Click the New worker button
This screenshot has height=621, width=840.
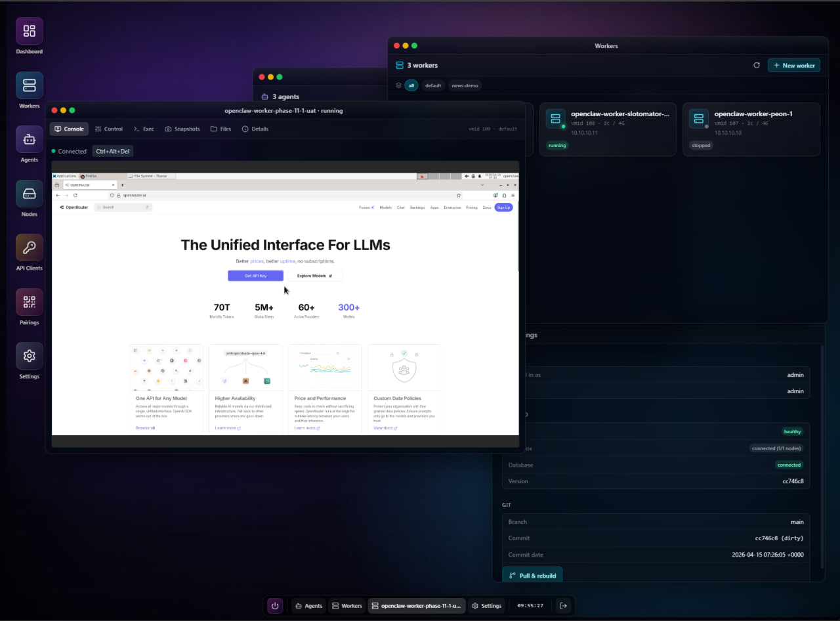click(794, 66)
